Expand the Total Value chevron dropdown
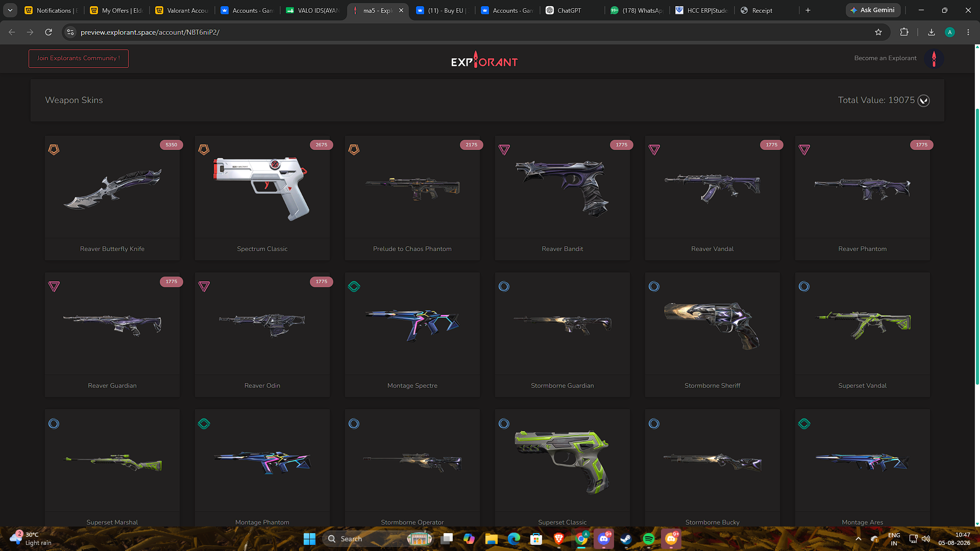Image resolution: width=980 pixels, height=551 pixels. pyautogui.click(x=923, y=101)
